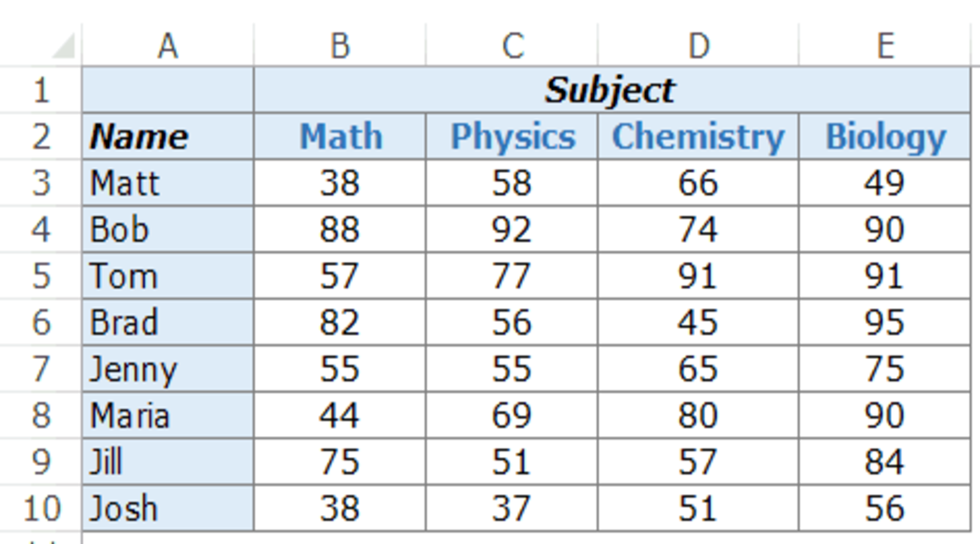The image size is (980, 544).
Task: Select column B header
Action: [x=339, y=45]
